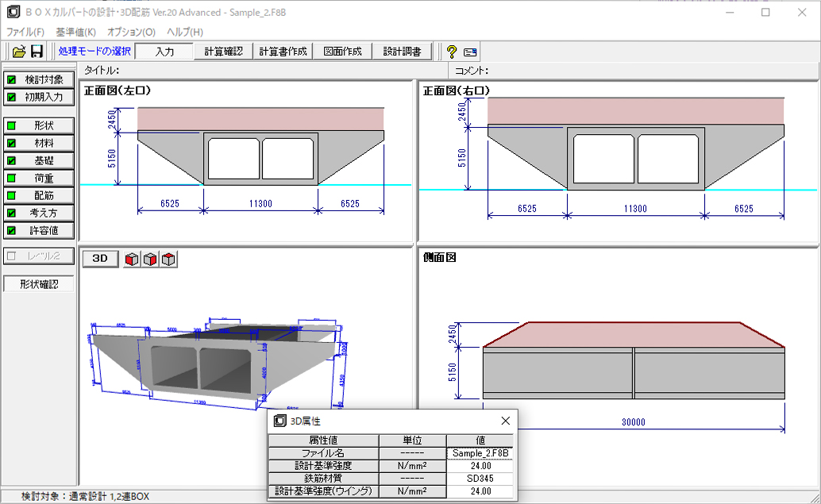Click 11300 dimension in 正面図(左口)

[260, 204]
